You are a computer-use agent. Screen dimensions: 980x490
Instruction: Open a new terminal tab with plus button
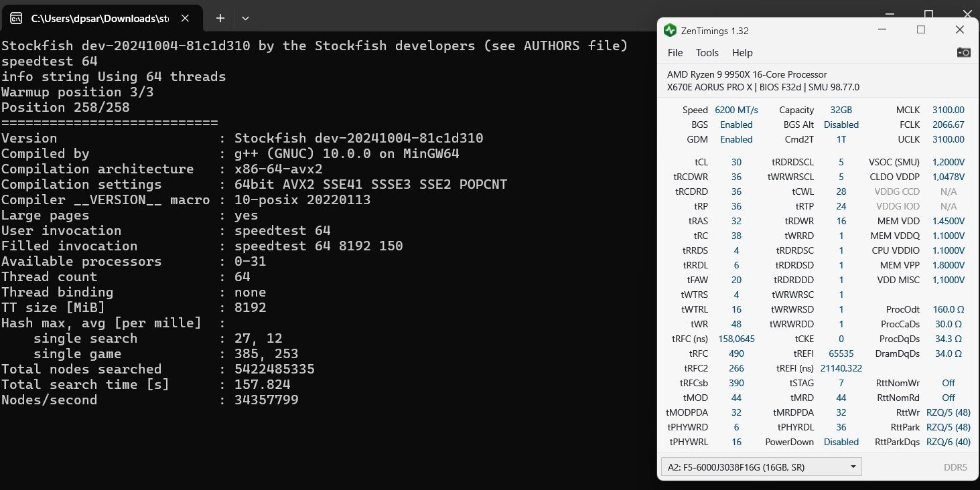click(x=220, y=18)
